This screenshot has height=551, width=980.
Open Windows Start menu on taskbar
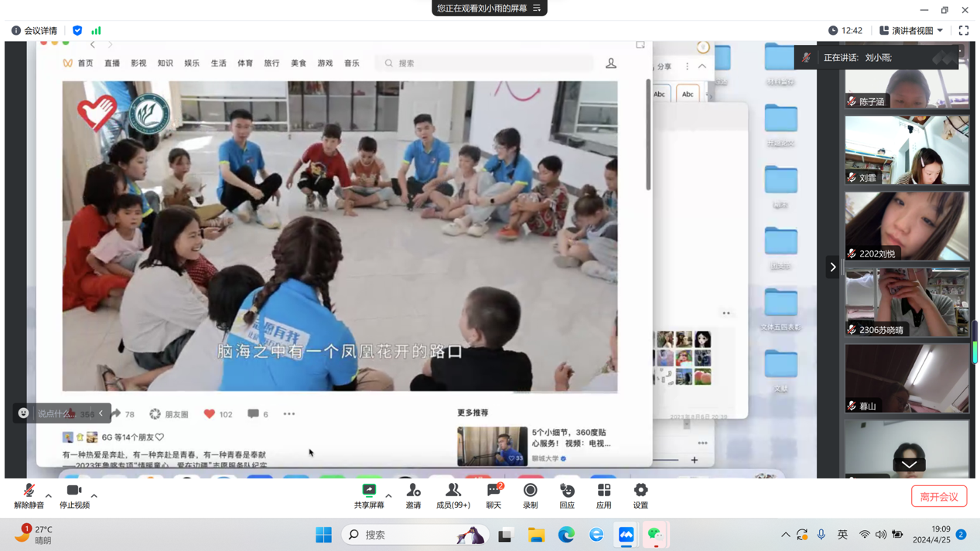click(323, 535)
